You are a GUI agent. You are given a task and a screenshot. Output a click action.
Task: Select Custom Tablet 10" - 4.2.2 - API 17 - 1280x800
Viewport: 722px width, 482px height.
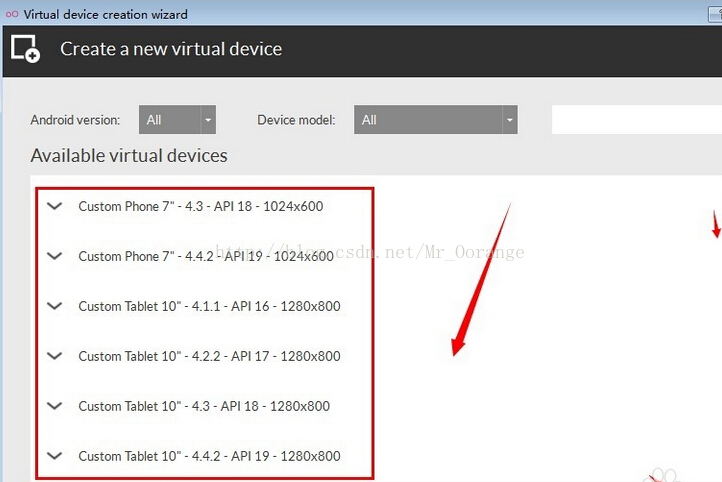[x=210, y=356]
